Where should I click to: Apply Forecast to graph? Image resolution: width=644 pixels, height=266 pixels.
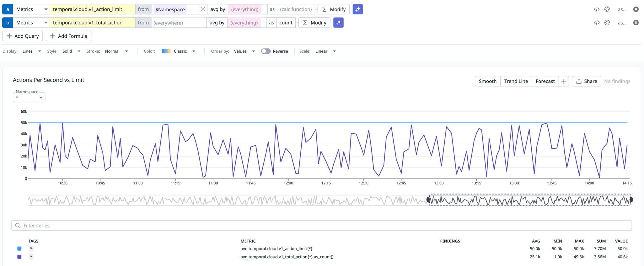[x=545, y=81]
